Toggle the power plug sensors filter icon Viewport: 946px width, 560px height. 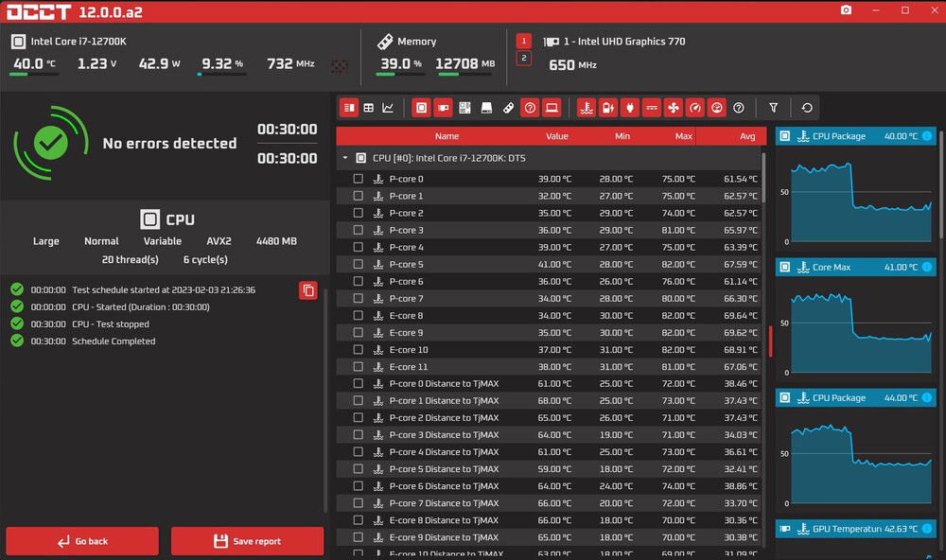tap(630, 108)
